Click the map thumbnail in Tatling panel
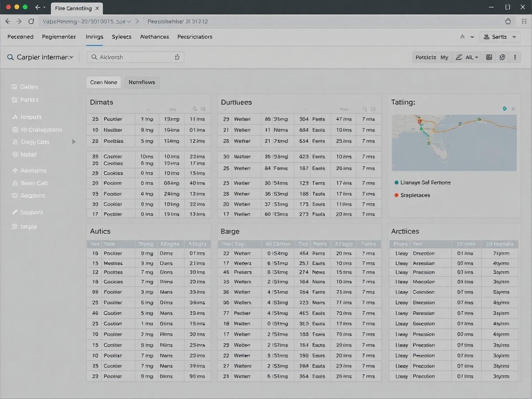The height and width of the screenshot is (399, 532). (x=454, y=143)
